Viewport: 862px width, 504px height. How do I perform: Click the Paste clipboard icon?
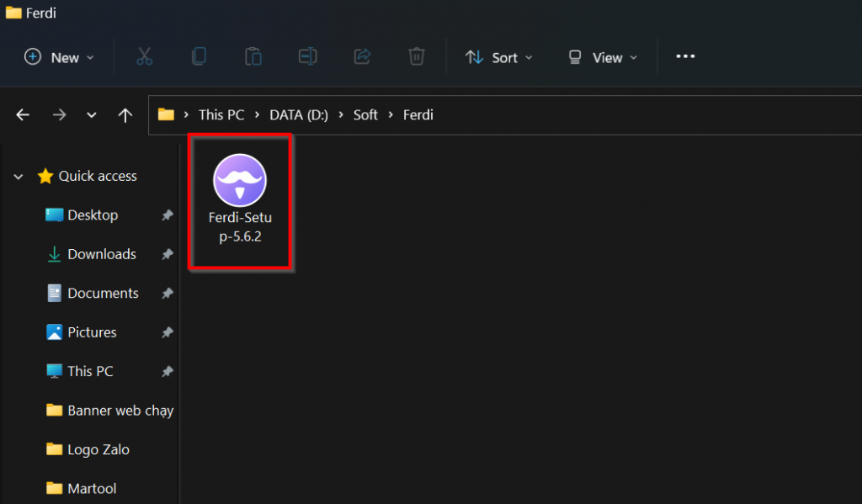coord(253,56)
